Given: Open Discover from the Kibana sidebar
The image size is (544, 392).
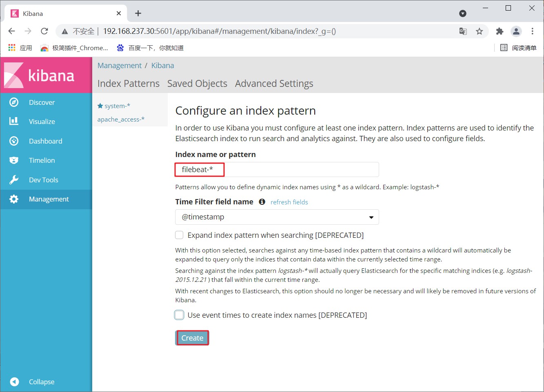Looking at the screenshot, I should 42,102.
